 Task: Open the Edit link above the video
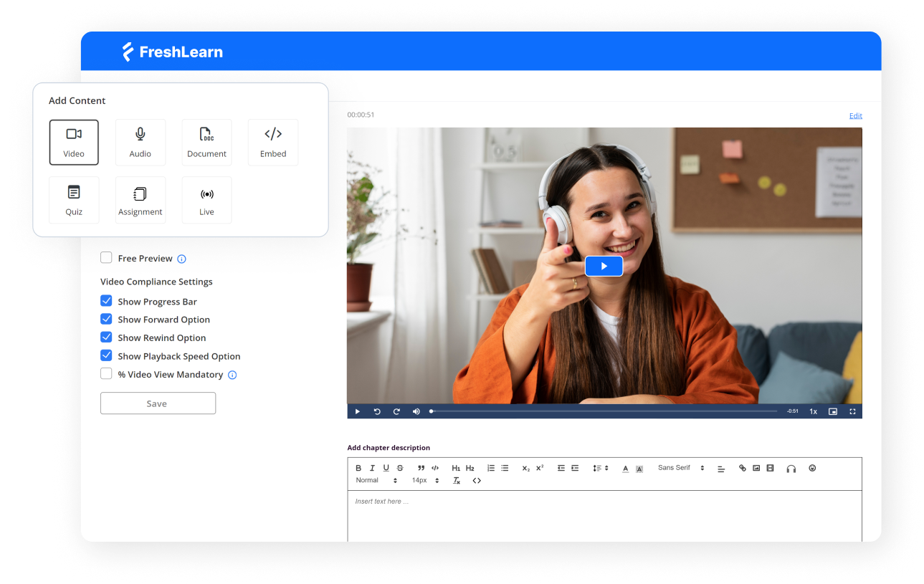[x=855, y=115]
